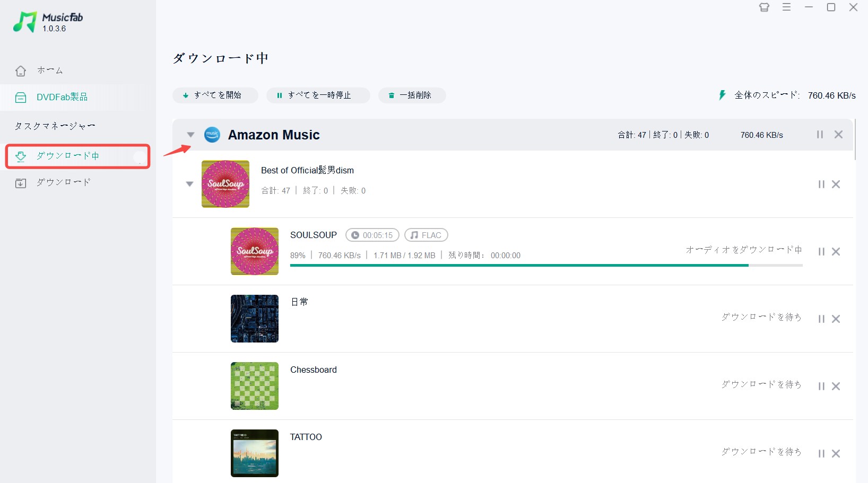Delete all with 一括削除 button
The width and height of the screenshot is (868, 483).
point(412,95)
